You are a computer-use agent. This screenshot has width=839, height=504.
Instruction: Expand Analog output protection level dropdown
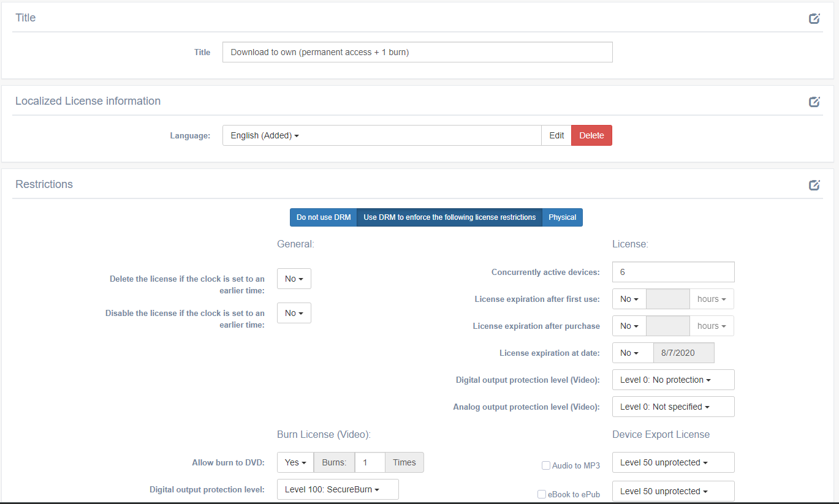[673, 407]
